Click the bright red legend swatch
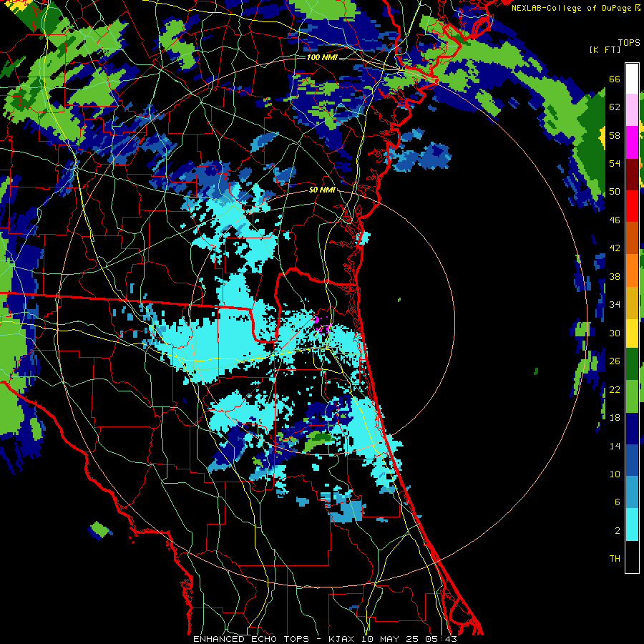Screen dimensions: 644x644 point(632,206)
